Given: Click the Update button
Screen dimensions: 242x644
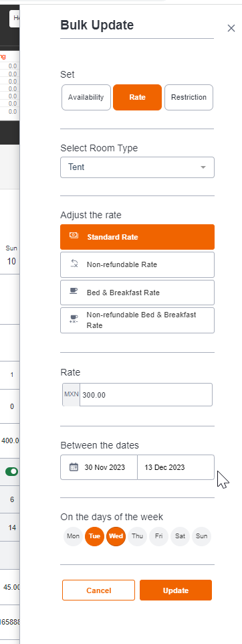Looking at the screenshot, I should (176, 590).
